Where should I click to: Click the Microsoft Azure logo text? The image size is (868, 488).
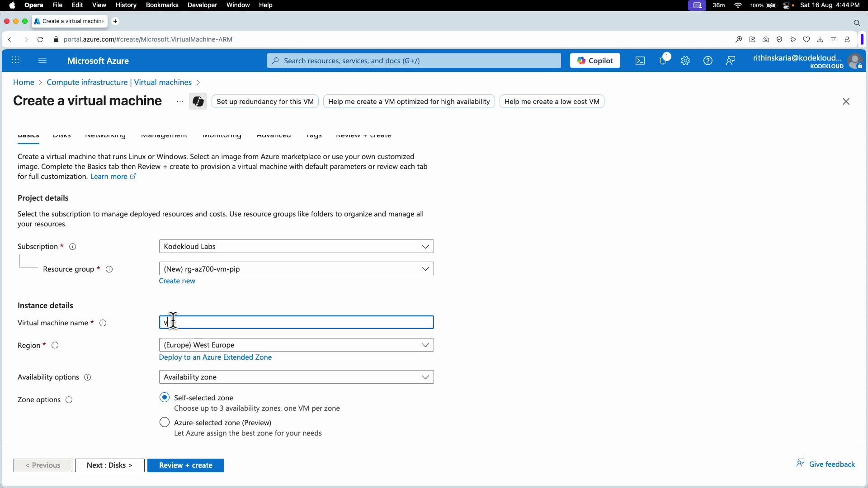tap(98, 61)
